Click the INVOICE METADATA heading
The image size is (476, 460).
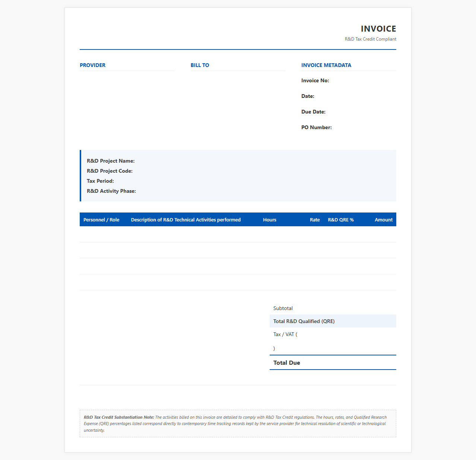[326, 65]
